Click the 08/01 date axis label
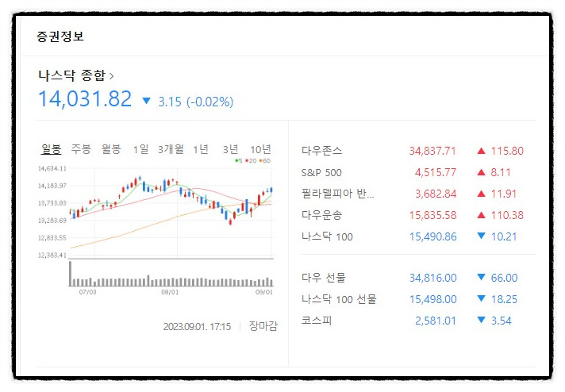The image size is (565, 392). coord(170,292)
